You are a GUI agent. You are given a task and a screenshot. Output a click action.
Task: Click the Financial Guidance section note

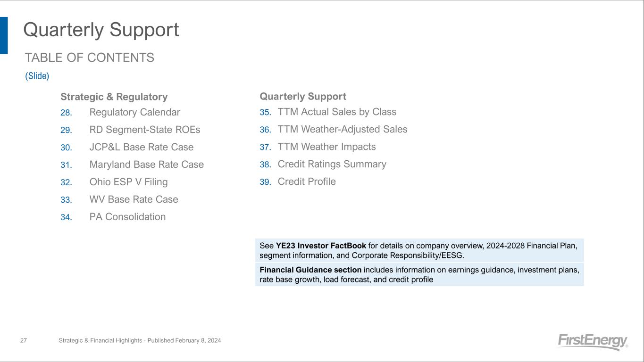(x=310, y=270)
